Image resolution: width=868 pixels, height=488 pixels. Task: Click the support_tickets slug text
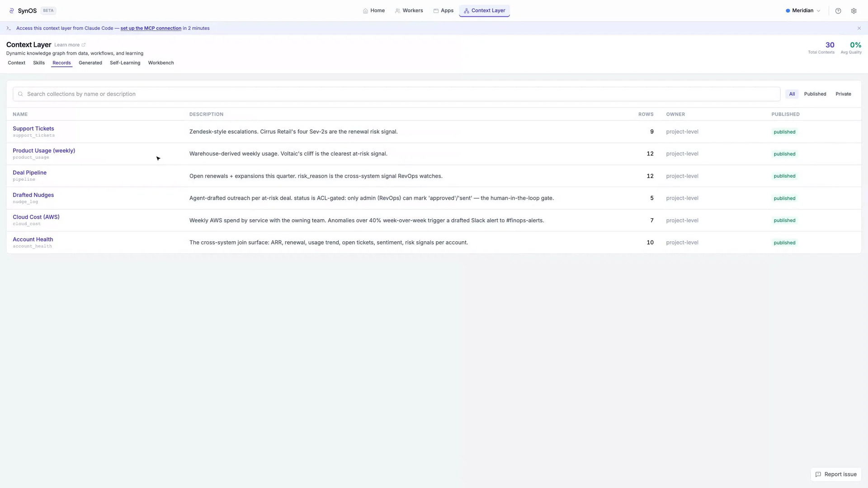(33, 136)
